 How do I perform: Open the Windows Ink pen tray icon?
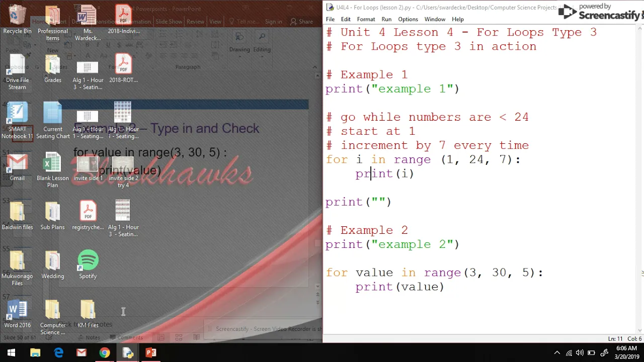click(x=604, y=353)
